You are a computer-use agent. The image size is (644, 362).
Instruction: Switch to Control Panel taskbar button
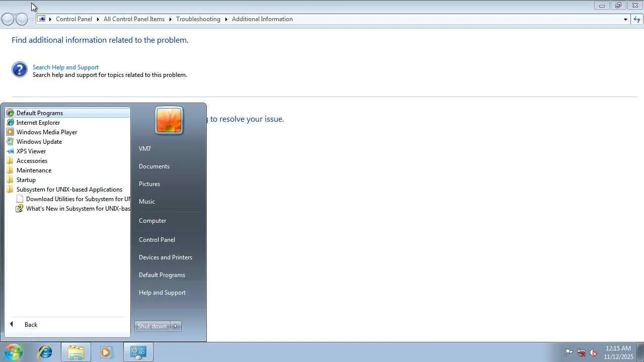[x=138, y=352]
